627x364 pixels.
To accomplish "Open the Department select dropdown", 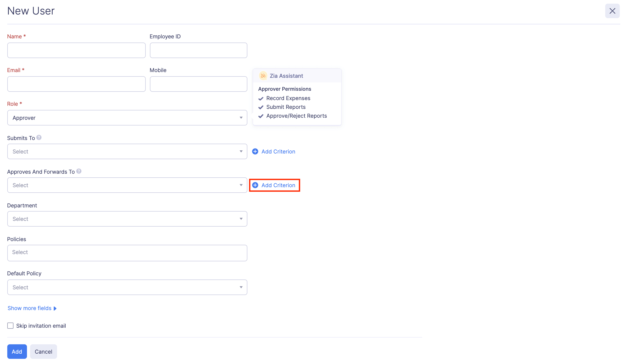I will pyautogui.click(x=127, y=219).
